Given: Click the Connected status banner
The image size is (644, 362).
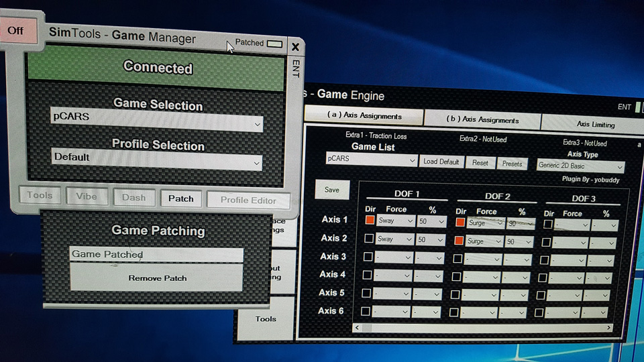Looking at the screenshot, I should point(156,67).
